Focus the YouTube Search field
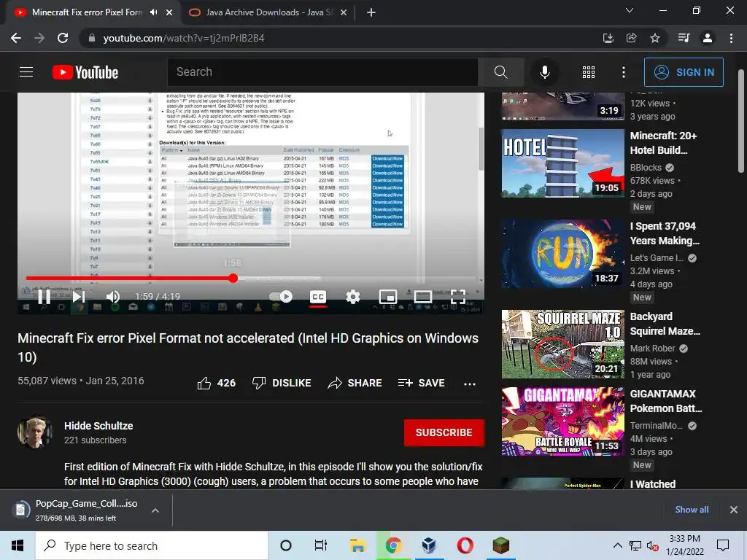 click(x=322, y=72)
